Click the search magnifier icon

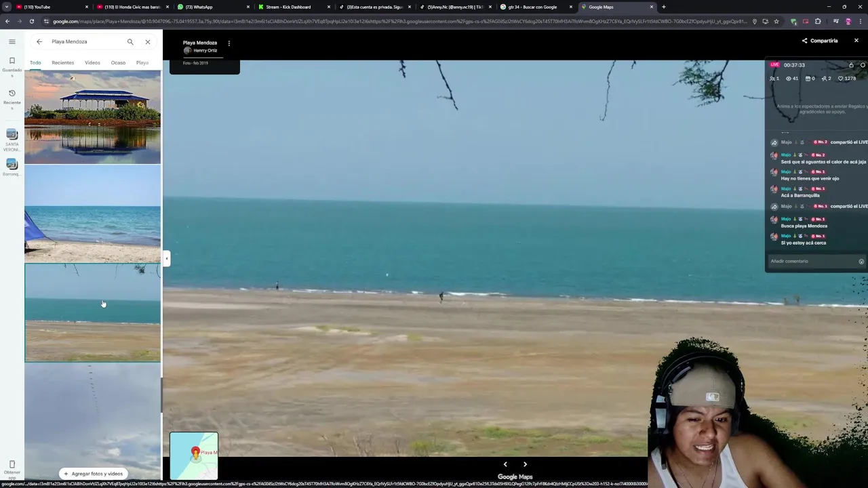pyautogui.click(x=130, y=42)
